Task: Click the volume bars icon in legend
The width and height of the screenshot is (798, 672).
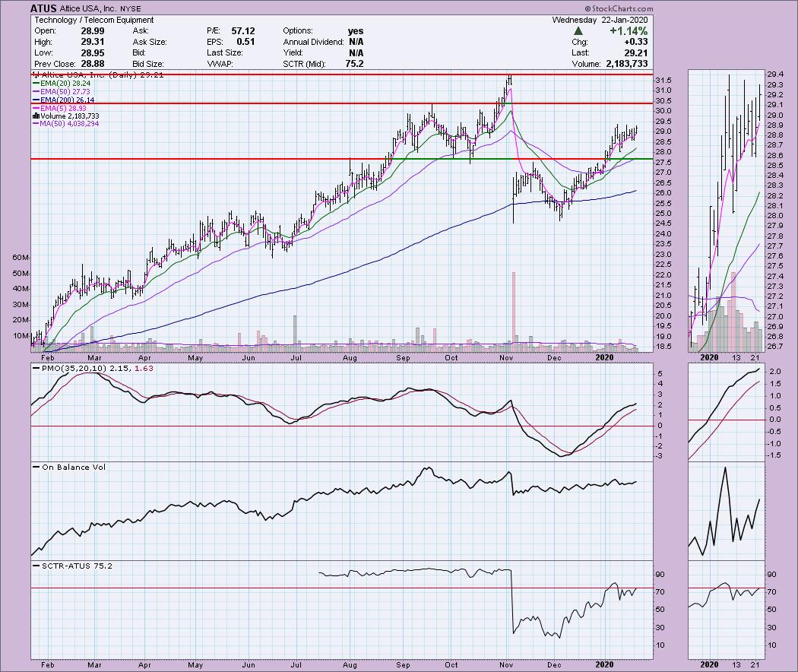Action: tap(36, 116)
